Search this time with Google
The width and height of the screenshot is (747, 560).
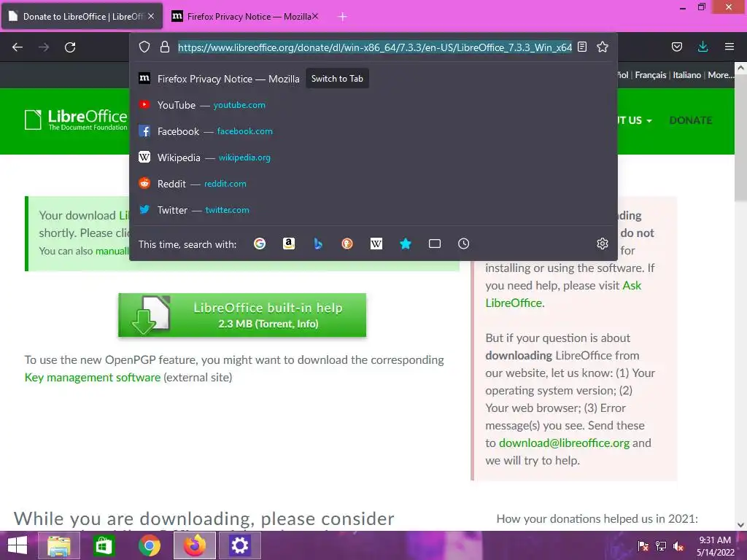[x=260, y=244]
